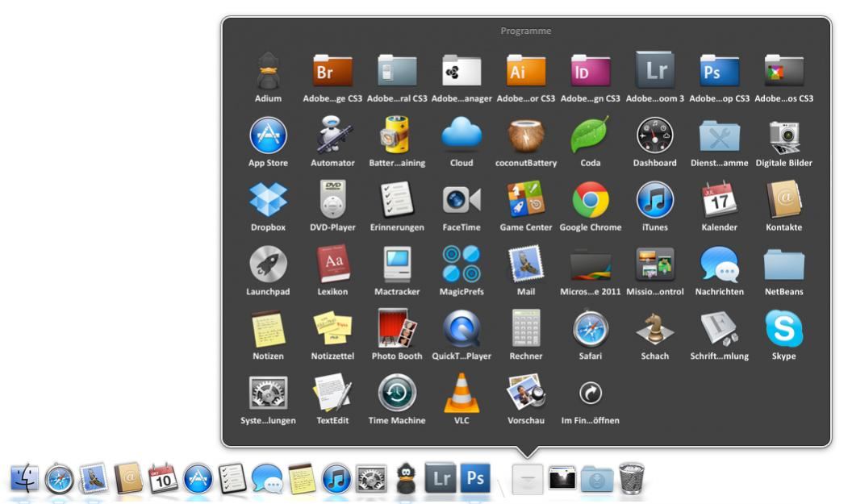The width and height of the screenshot is (852, 504).
Task: Open Mail in the Programme grid
Action: point(526,264)
